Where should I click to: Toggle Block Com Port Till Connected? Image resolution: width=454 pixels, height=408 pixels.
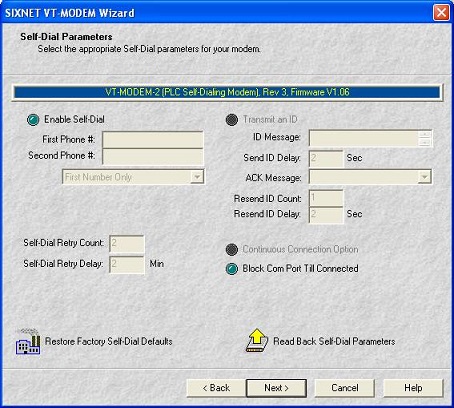(232, 269)
